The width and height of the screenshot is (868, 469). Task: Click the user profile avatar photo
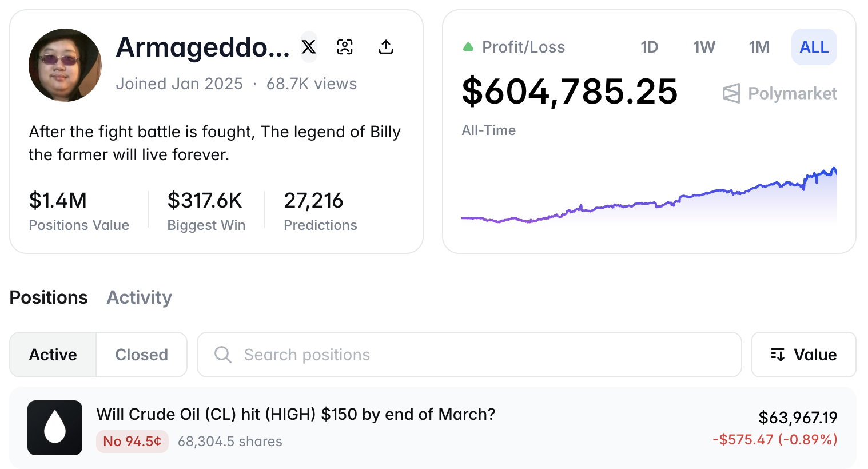[x=65, y=65]
